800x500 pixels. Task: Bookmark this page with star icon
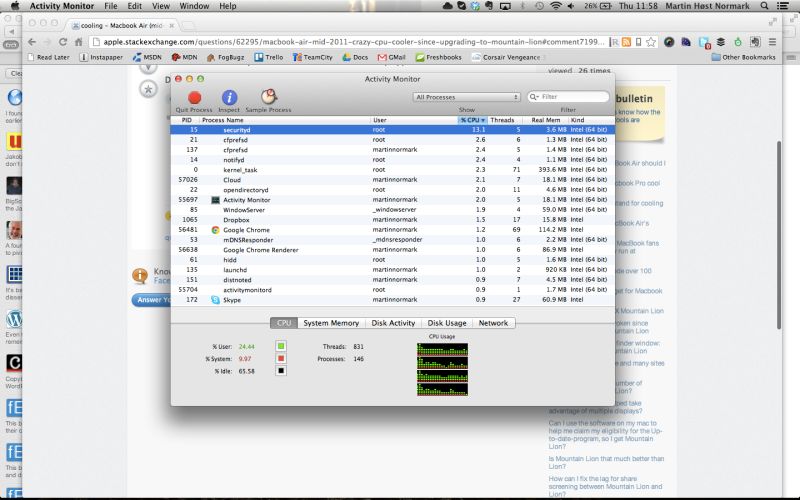pyautogui.click(x=651, y=42)
